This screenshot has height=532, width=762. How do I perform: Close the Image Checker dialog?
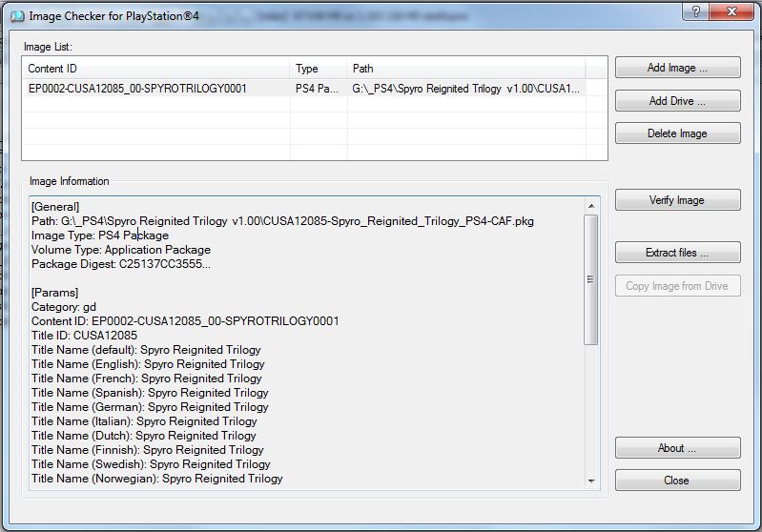pos(677,480)
